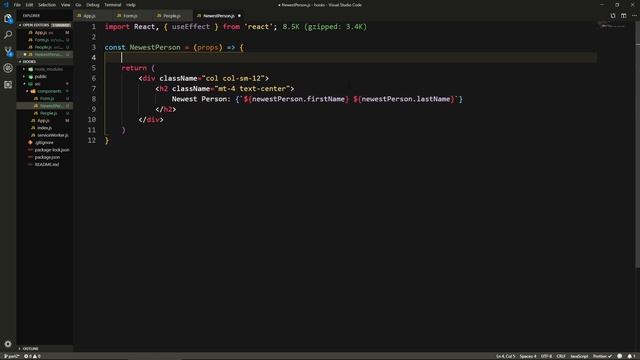Switch to the Form.js editor tab
Image resolution: width=640 pixels, height=360 pixels.
133,16
